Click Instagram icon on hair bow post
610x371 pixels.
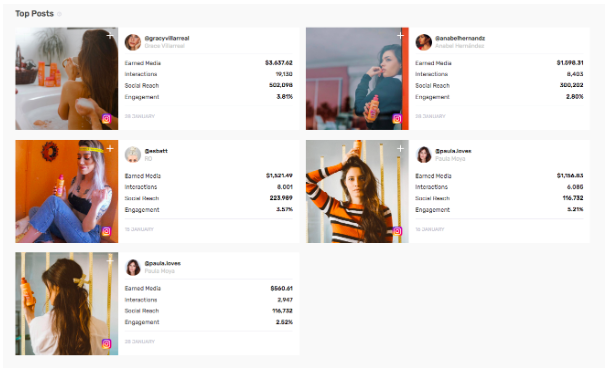click(x=107, y=344)
